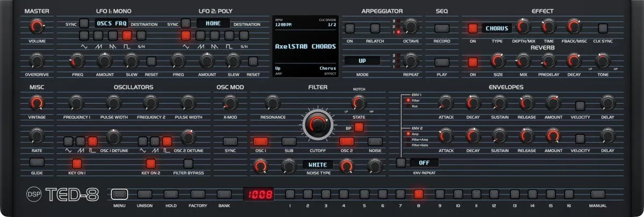Viewport: 644px width, 217px height.
Task: Select the pulse wave for oscillator 2
Action: coord(167,141)
